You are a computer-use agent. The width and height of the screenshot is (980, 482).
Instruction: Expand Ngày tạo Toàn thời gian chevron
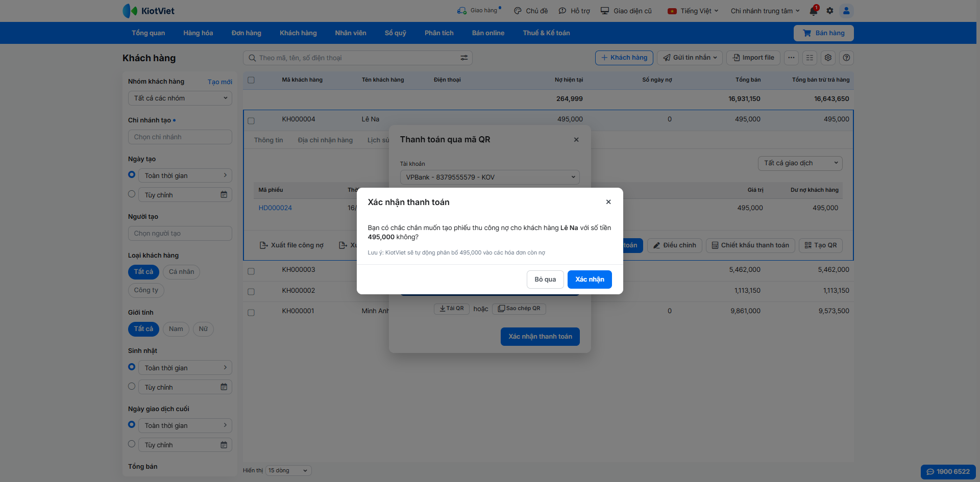pyautogui.click(x=225, y=175)
